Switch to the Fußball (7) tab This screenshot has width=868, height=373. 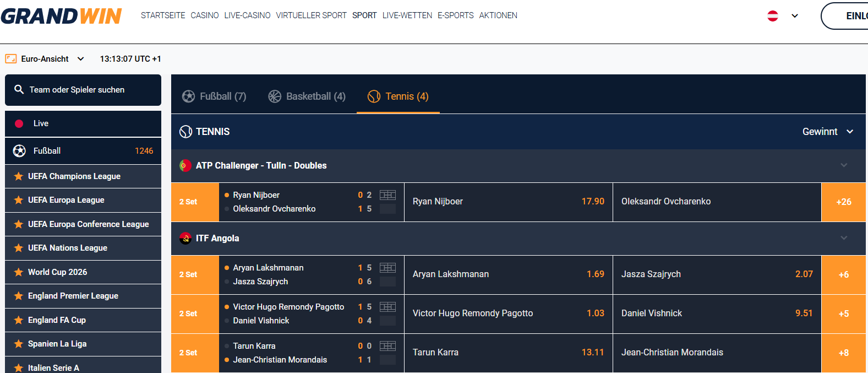tap(214, 96)
